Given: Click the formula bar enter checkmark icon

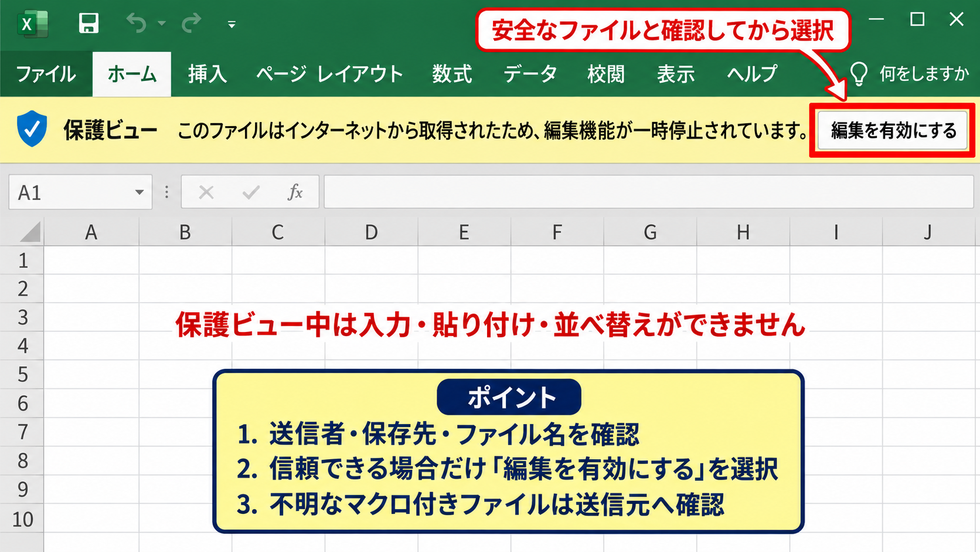Looking at the screenshot, I should point(251,192).
